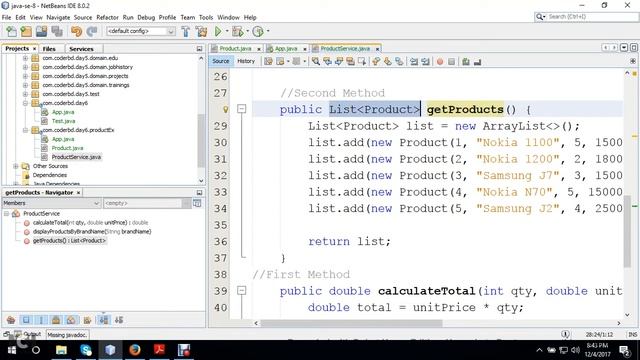Click the Build Project hammer icon
Viewport: 640px width, 360px height.
point(186,31)
